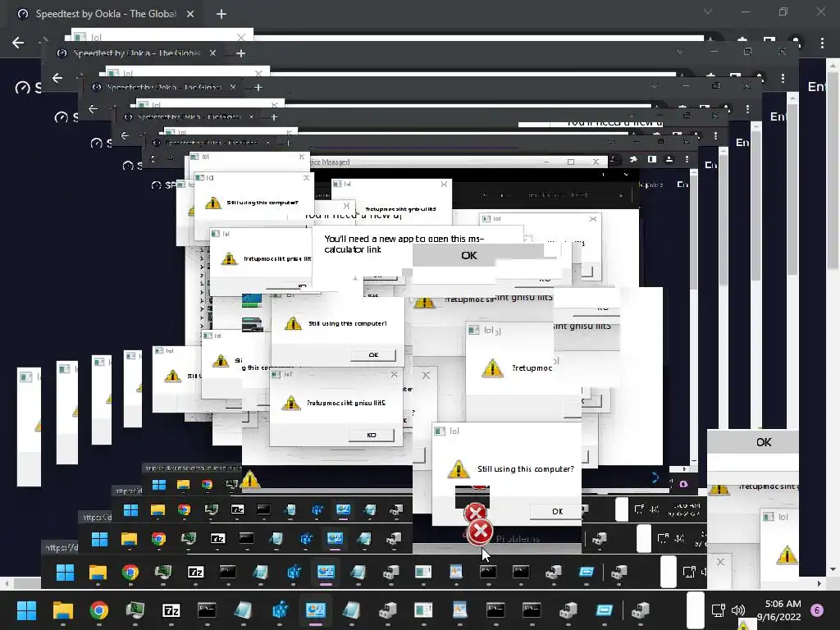Open the network icon in the system tray

(x=718, y=610)
